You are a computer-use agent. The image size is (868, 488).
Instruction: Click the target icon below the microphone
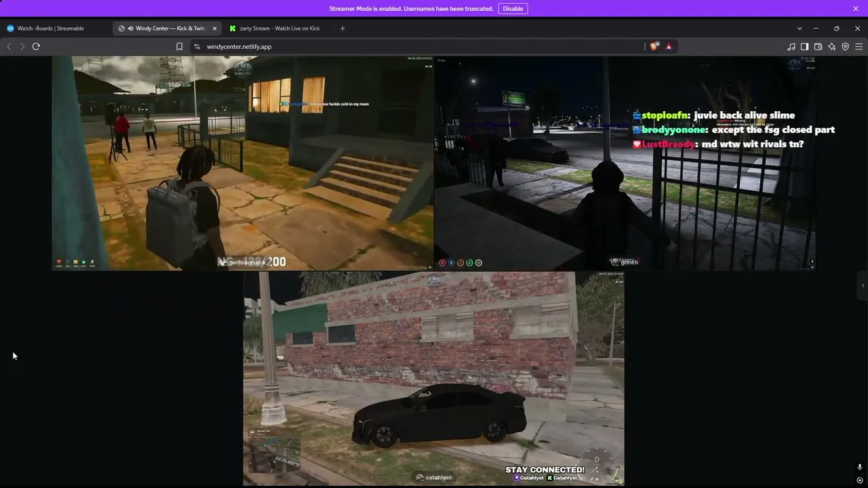860,481
